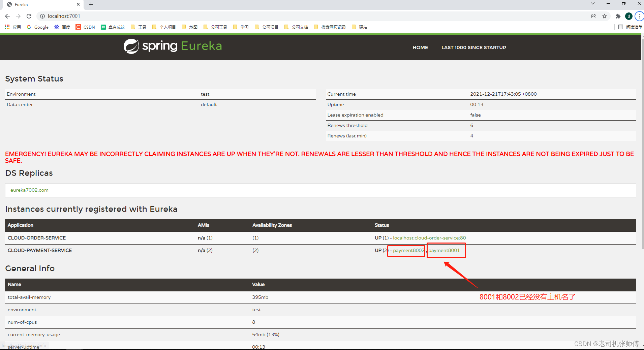The height and width of the screenshot is (350, 644).
Task: Close the Eureka tab
Action: 78,4
